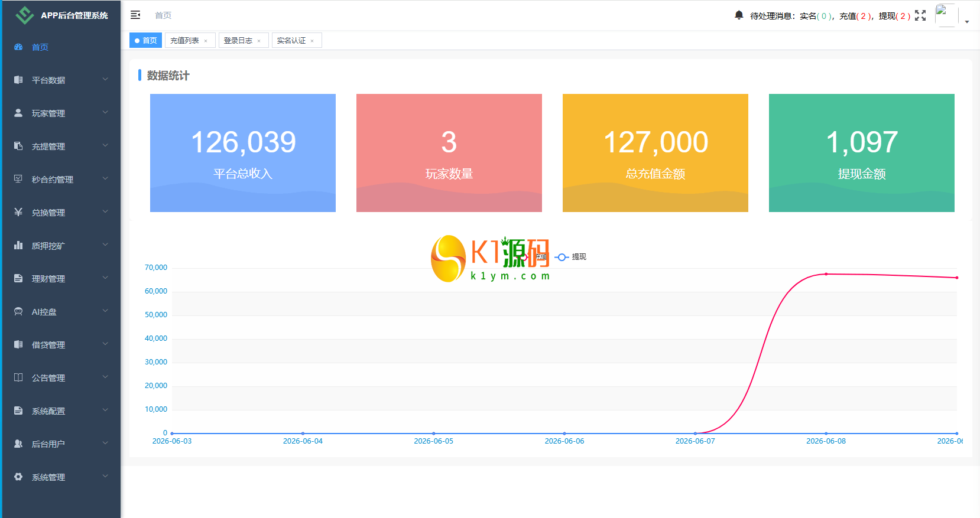The image size is (980, 518).
Task: Click the chart data point at 2026-06-07
Action: [695, 434]
